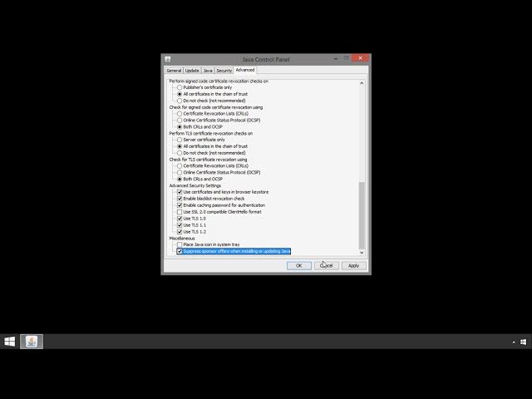Select the Advanced tab

(x=245, y=70)
